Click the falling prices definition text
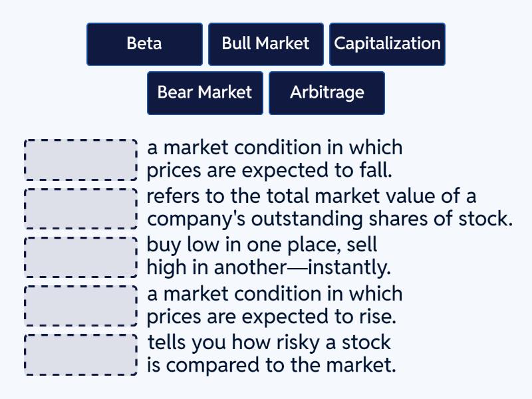 (274, 160)
